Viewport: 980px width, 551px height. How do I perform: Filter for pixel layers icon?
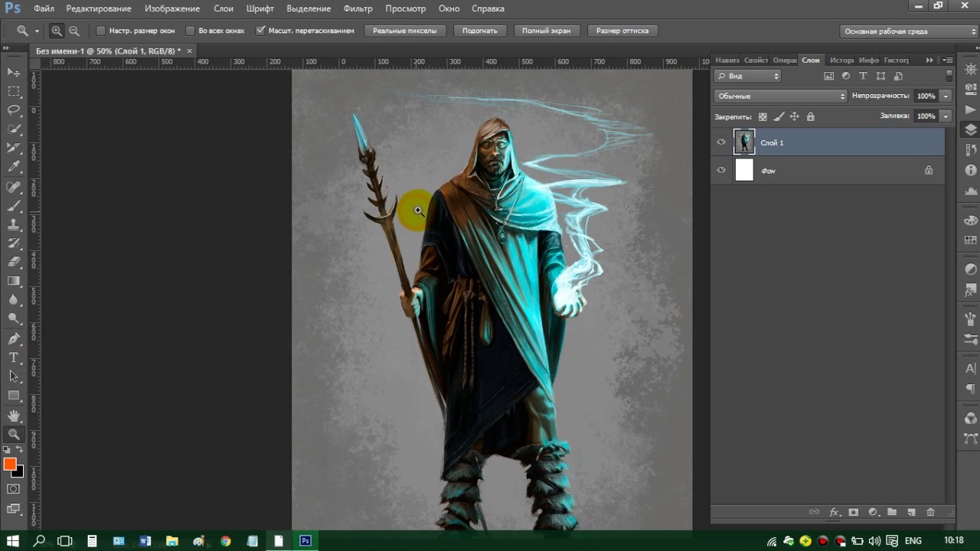(828, 76)
